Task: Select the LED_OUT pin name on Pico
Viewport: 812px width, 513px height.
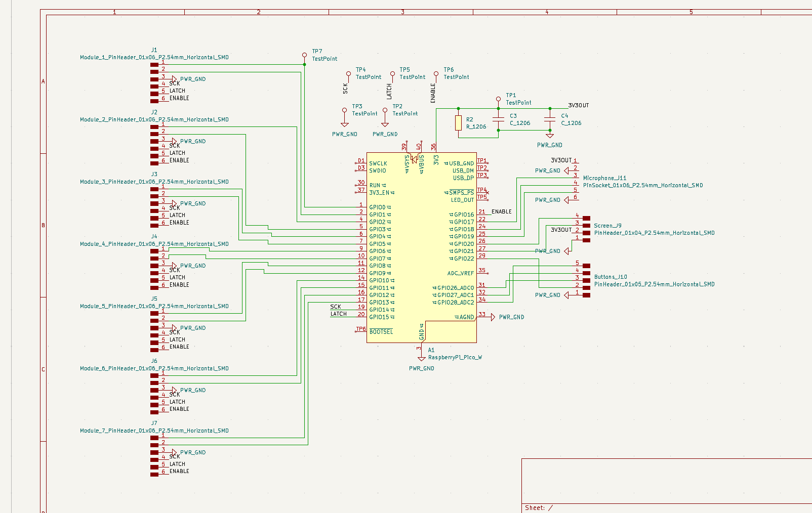Action: (x=463, y=200)
